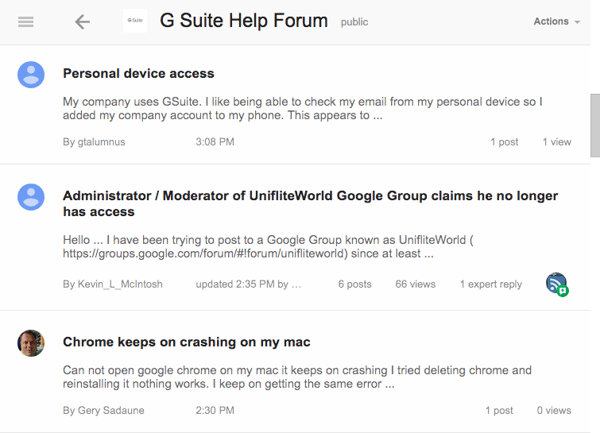The height and width of the screenshot is (433, 600).
Task: Click the '0 views' count
Action: (x=554, y=410)
